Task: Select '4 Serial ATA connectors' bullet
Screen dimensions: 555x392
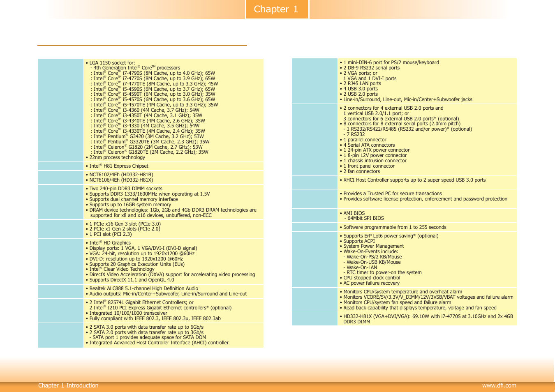Action: coord(367,145)
